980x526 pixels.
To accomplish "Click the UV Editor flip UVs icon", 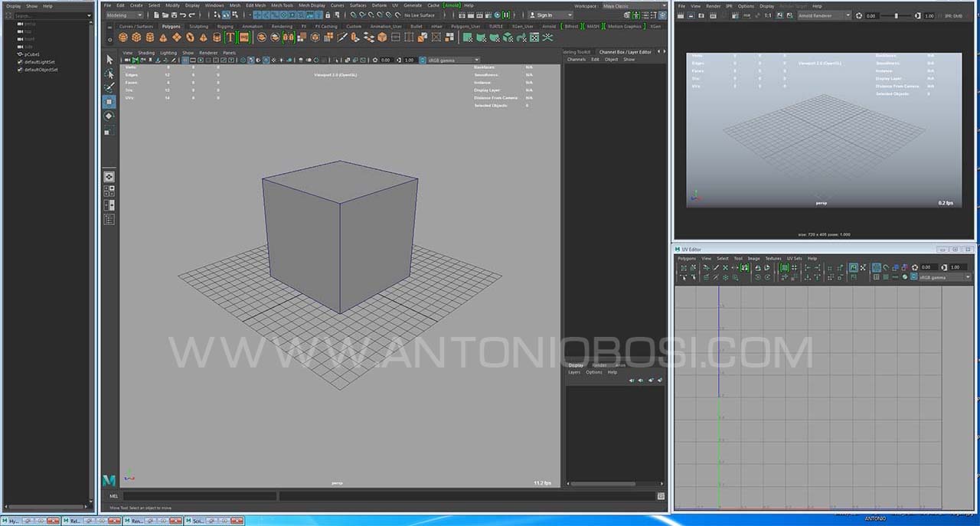I will pyautogui.click(x=757, y=267).
